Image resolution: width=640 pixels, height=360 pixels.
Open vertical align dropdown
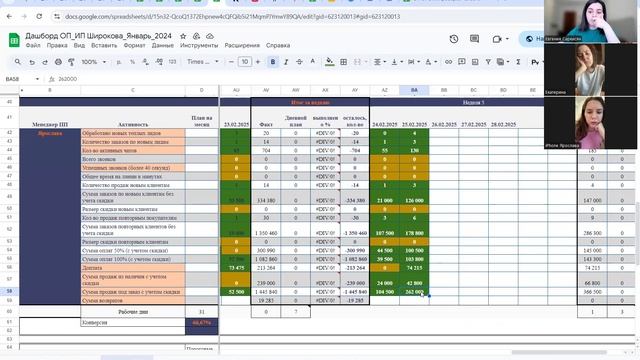click(396, 62)
